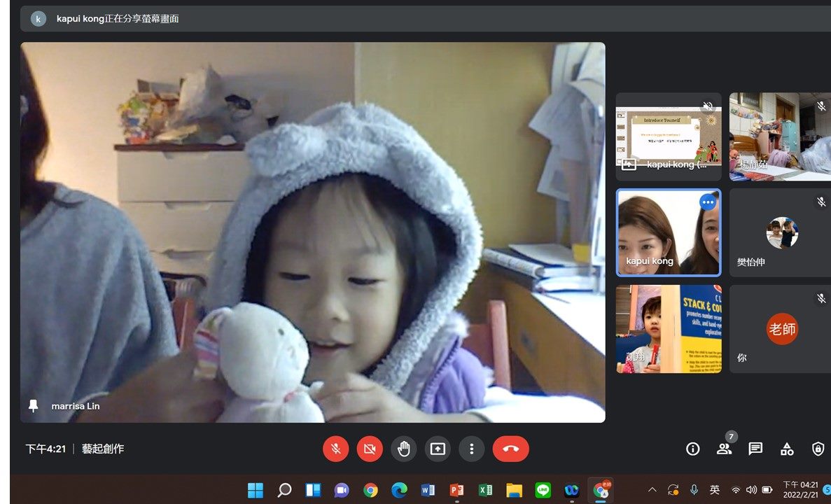Select the kapui kong shared presentation tile
Image resolution: width=831 pixels, height=504 pixels.
[668, 136]
